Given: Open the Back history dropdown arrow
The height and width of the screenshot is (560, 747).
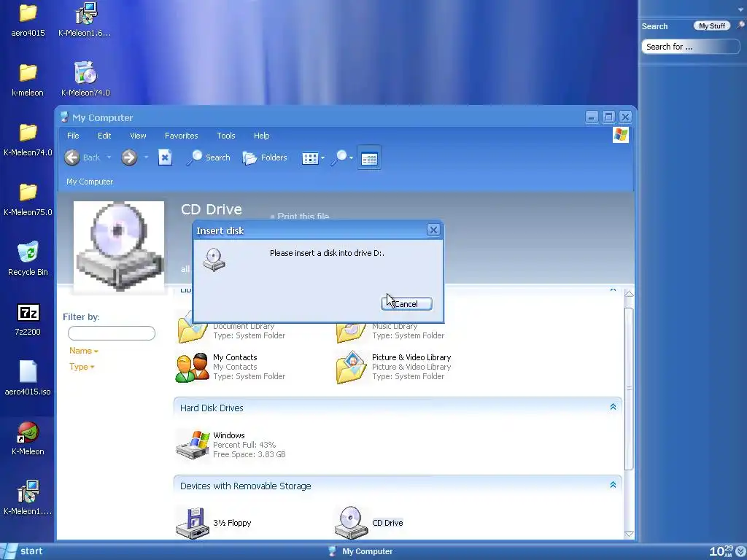Looking at the screenshot, I should (109, 157).
